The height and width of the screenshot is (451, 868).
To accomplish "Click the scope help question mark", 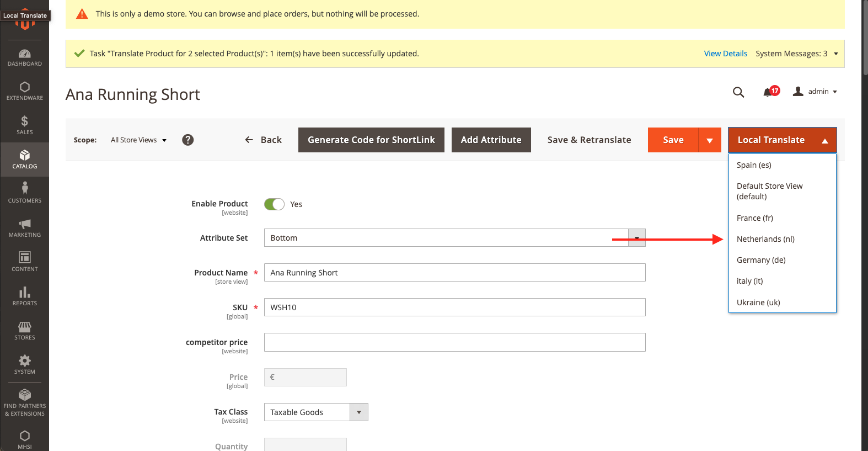I will click(x=188, y=140).
